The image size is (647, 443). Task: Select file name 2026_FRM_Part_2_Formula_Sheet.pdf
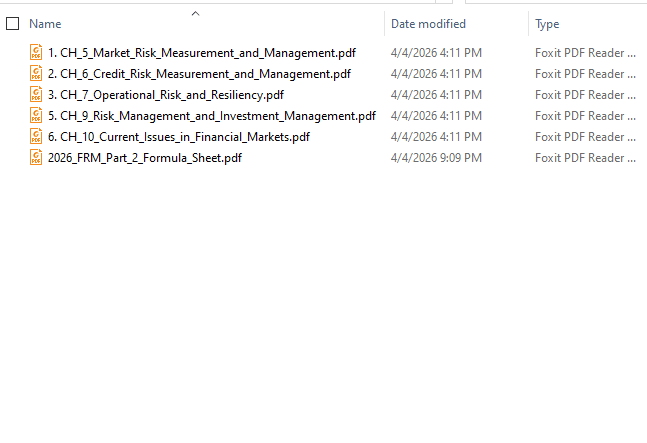pos(144,157)
